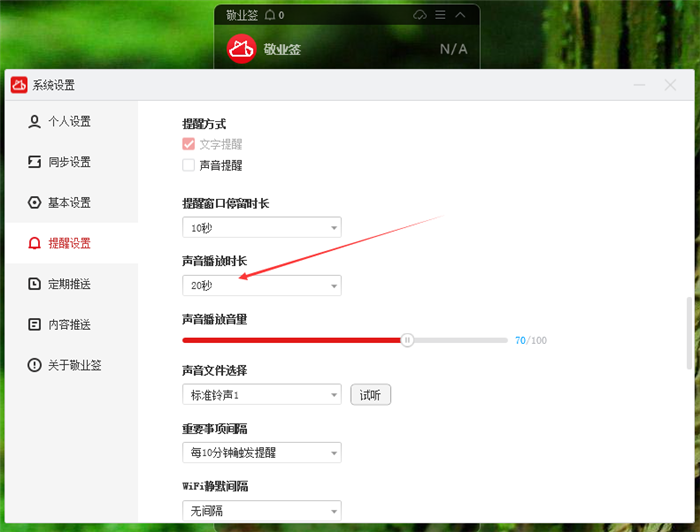700x532 pixels.
Task: Click the 敬业签 username text in the widget
Action: pos(282,49)
